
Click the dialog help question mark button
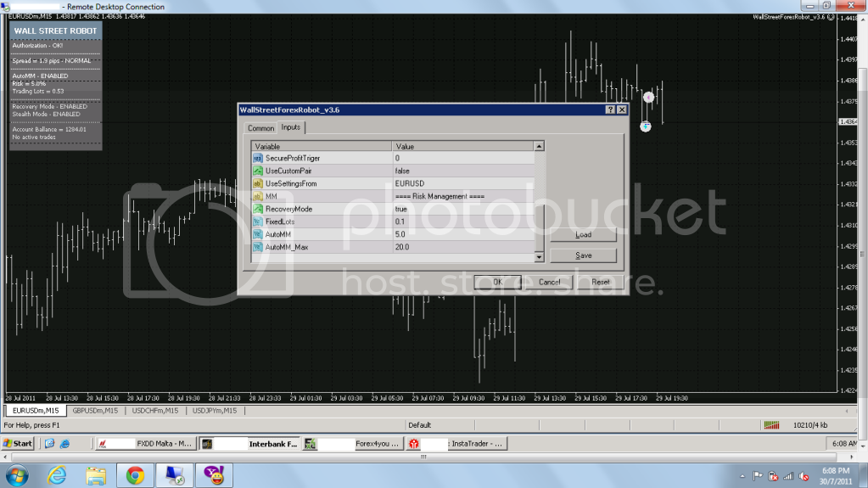click(610, 109)
